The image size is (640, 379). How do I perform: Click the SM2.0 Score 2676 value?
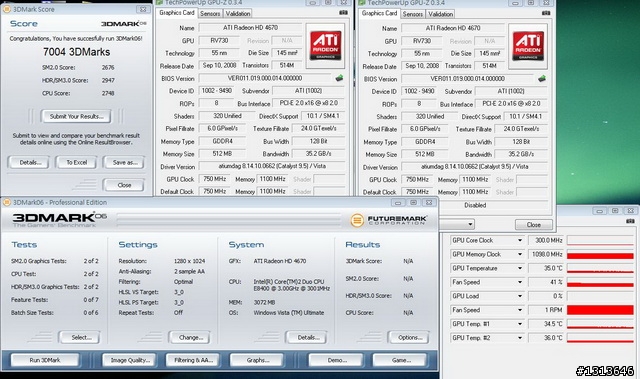click(x=108, y=67)
